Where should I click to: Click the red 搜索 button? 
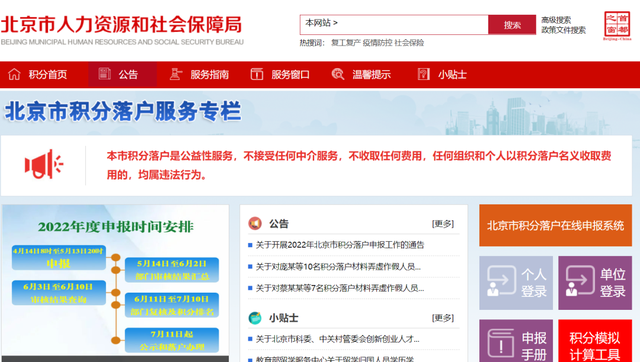pyautogui.click(x=512, y=25)
